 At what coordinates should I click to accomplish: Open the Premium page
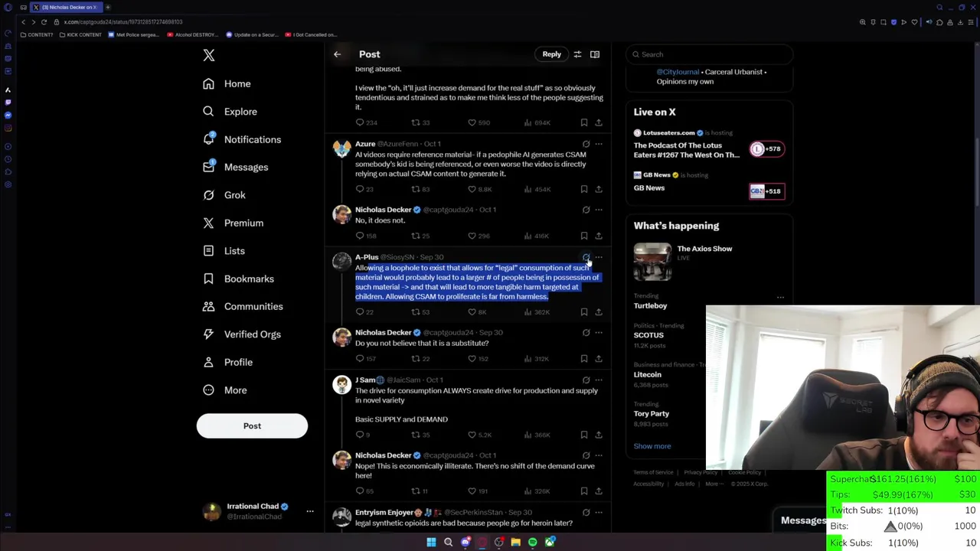coord(233,223)
